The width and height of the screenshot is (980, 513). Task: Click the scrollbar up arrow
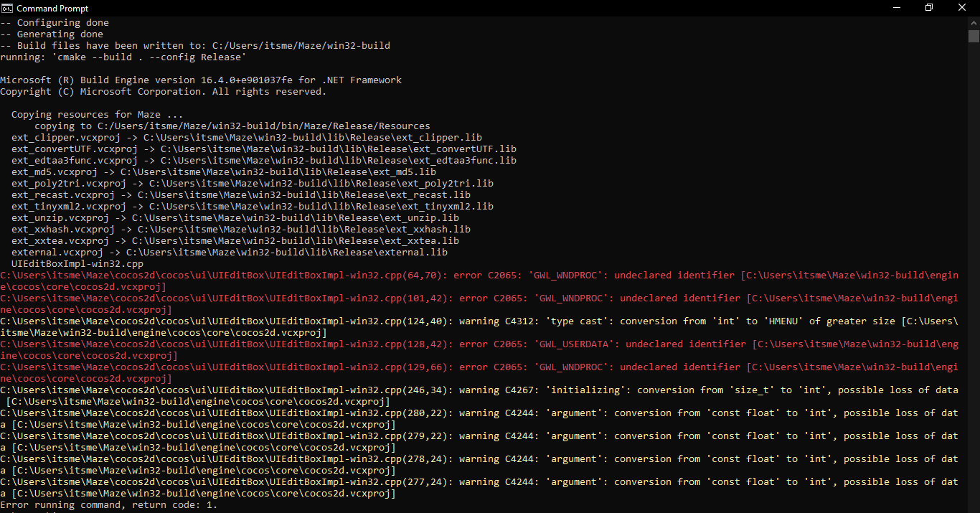[x=974, y=22]
